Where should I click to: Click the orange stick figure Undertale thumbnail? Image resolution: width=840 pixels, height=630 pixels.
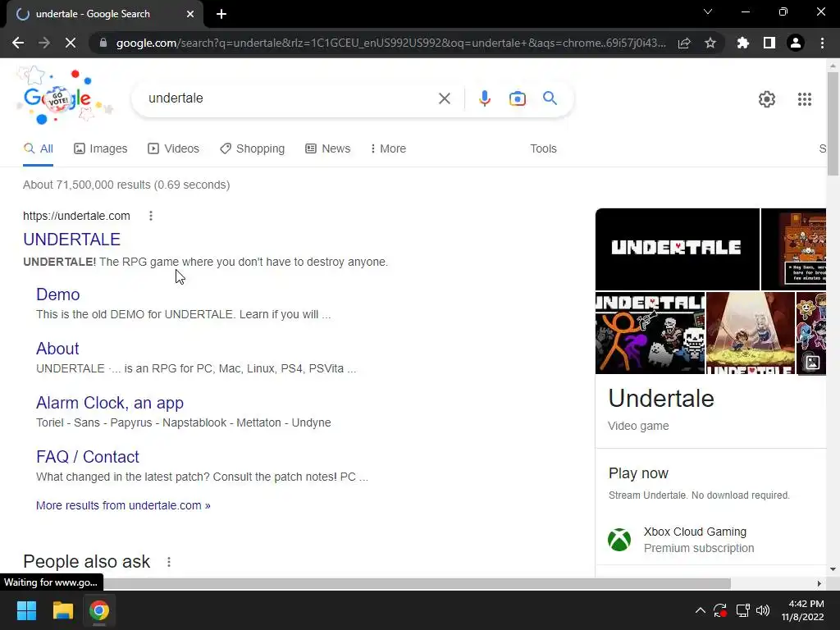tap(650, 333)
